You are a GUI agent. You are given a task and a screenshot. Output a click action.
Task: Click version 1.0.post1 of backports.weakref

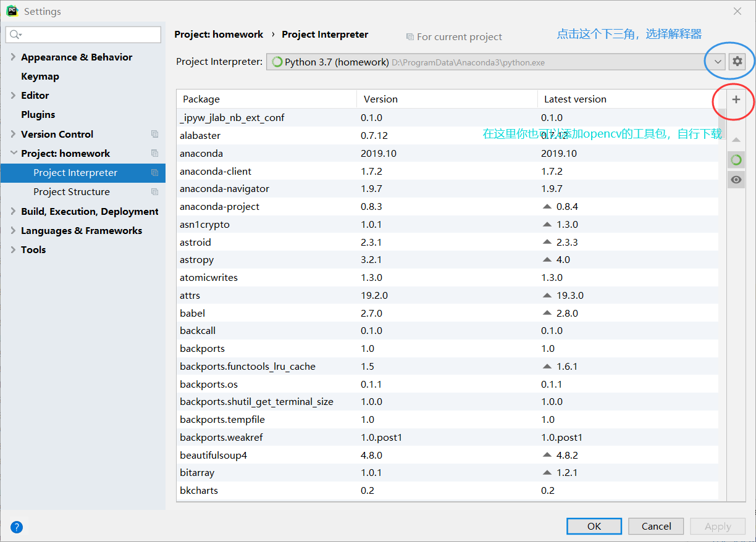pyautogui.click(x=381, y=437)
